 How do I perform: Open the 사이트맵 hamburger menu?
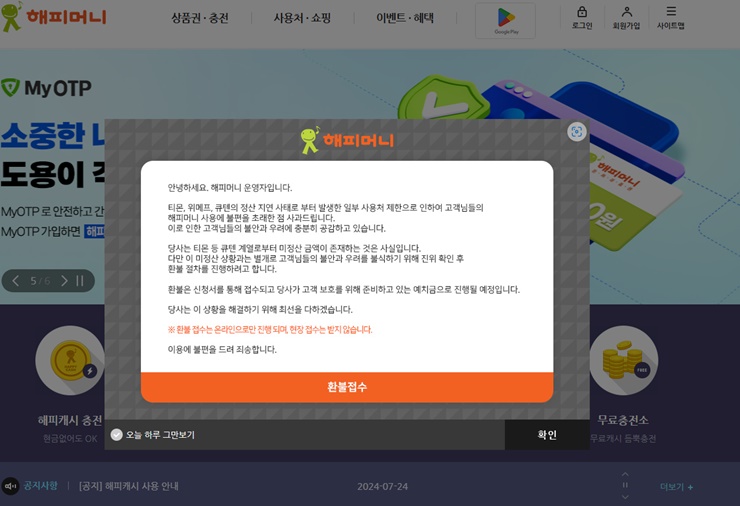coord(671,11)
